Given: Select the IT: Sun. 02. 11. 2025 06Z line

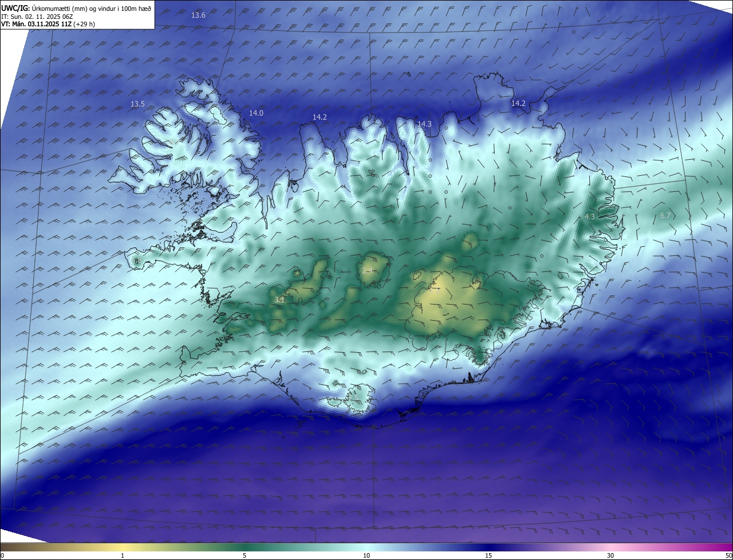Looking at the screenshot, I should 37,17.
